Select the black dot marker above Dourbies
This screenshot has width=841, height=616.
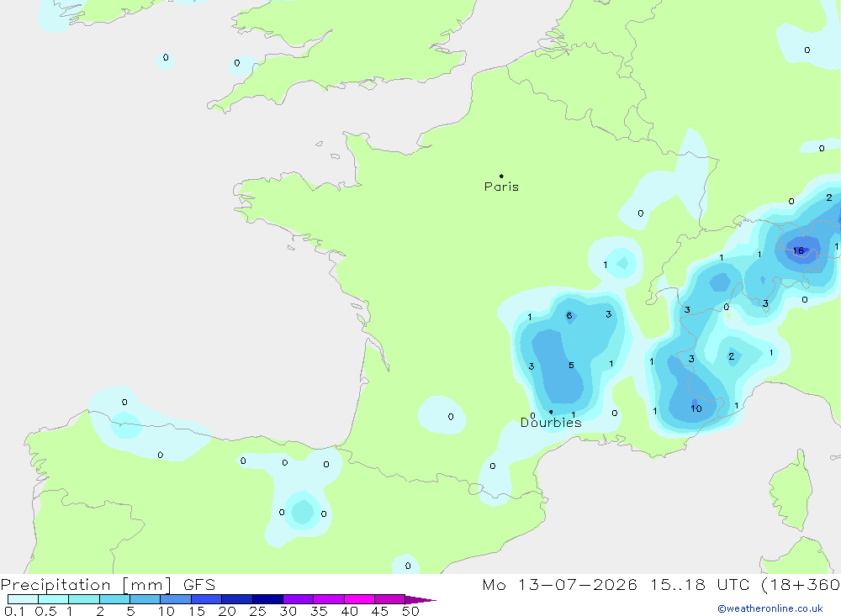pyautogui.click(x=551, y=412)
